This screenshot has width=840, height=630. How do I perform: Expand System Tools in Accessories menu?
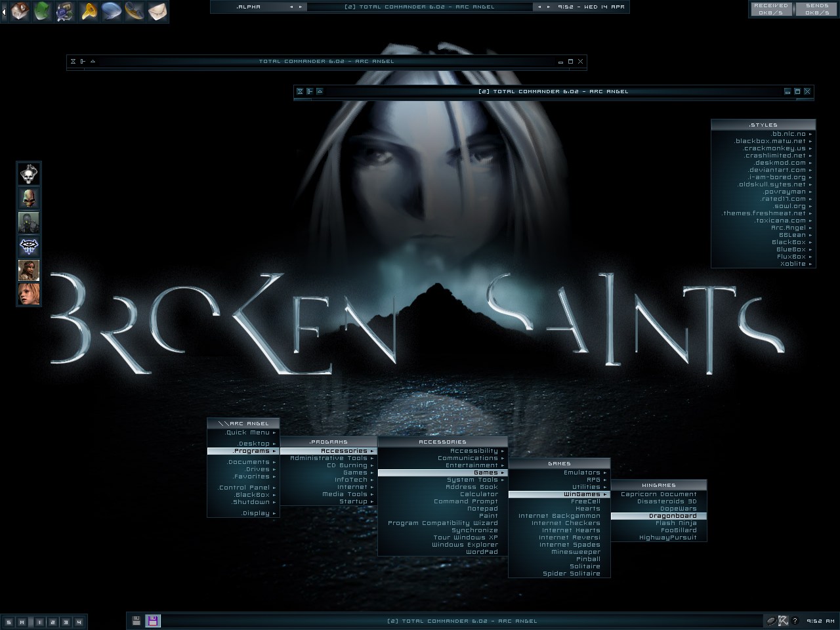coord(442,480)
